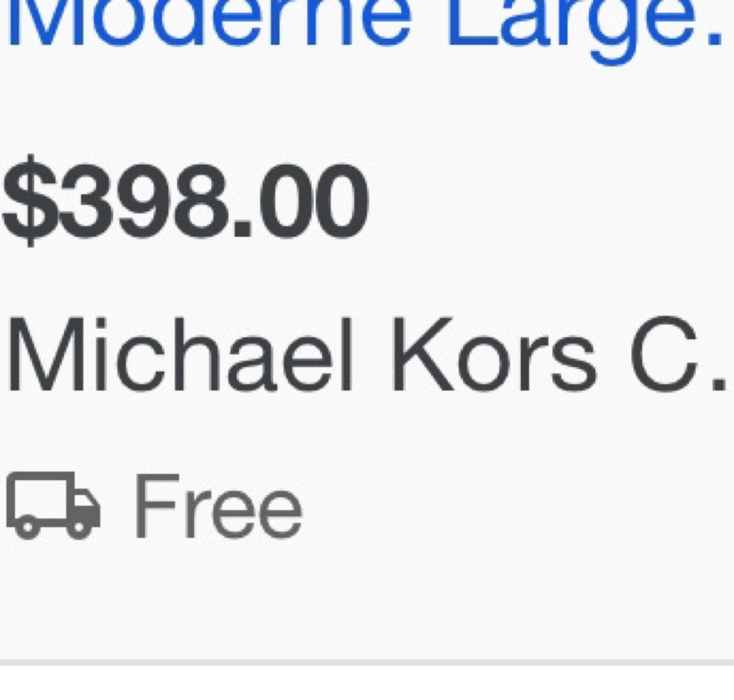Click the $398.00 price

pyautogui.click(x=186, y=201)
